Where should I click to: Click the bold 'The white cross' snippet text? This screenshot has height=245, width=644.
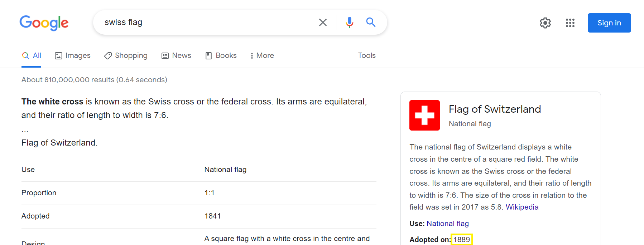tap(52, 102)
